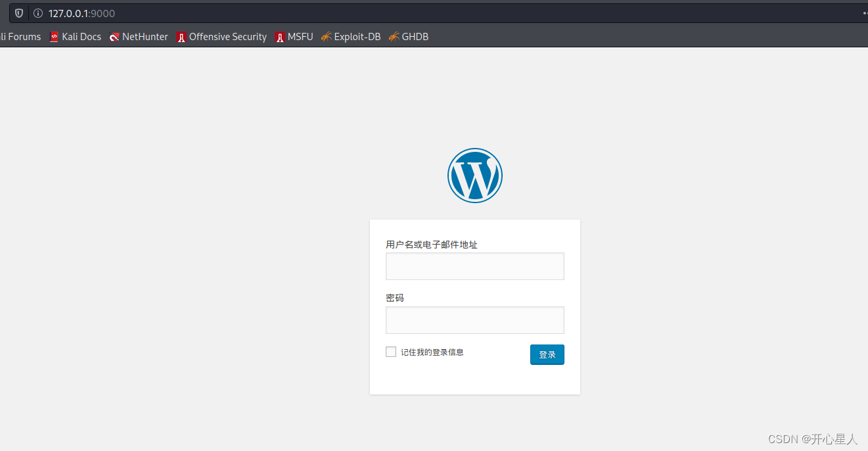This screenshot has height=451, width=868.
Task: Open the site information icon in the address bar
Action: point(37,13)
